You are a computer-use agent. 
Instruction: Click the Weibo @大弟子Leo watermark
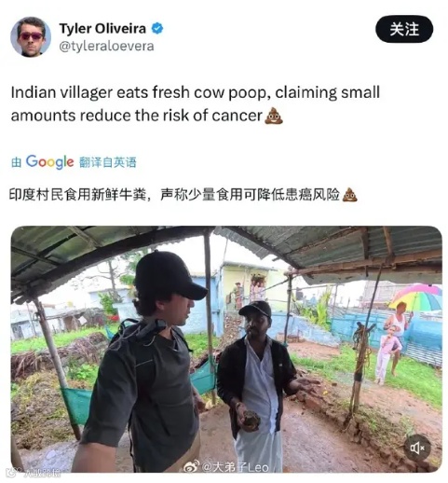226,467
